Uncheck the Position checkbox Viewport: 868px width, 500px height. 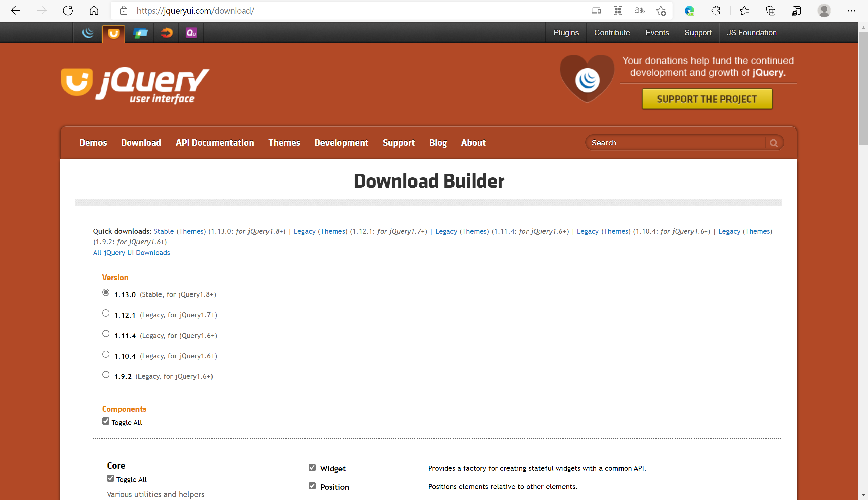312,486
